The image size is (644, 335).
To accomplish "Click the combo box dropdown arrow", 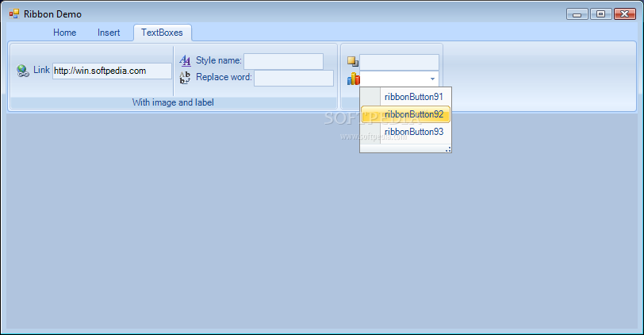I will click(432, 79).
